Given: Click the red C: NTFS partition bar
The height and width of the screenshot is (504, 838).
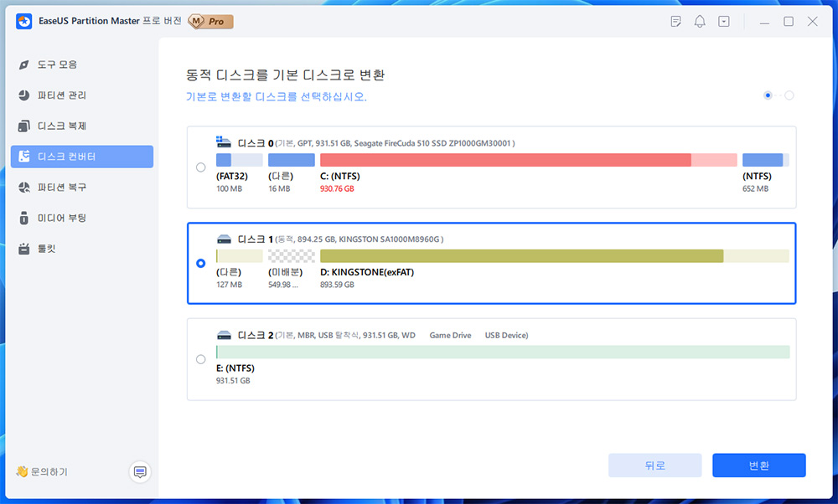Looking at the screenshot, I should [x=529, y=160].
